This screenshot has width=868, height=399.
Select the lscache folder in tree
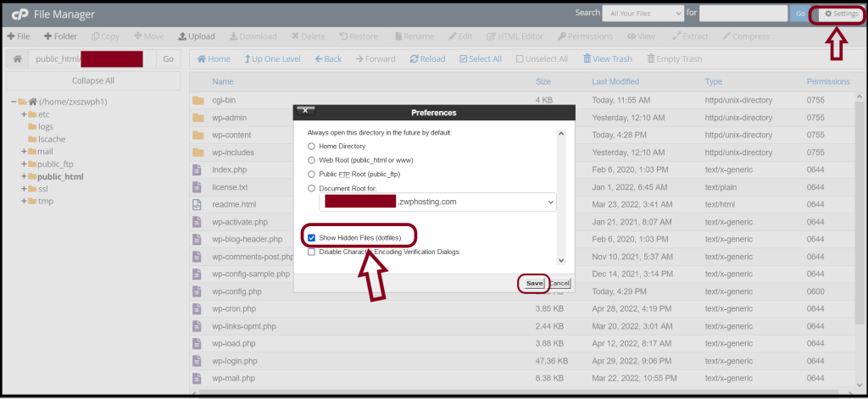click(x=48, y=139)
